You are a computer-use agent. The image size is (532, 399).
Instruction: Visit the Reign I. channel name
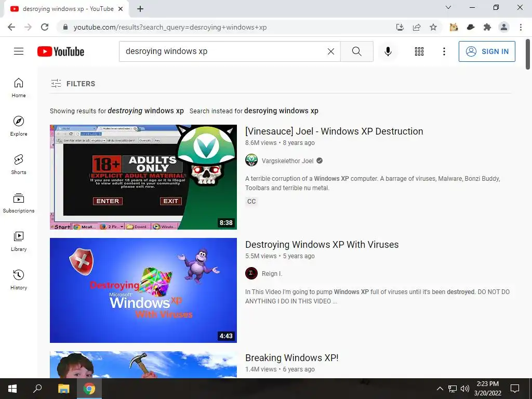[x=272, y=273]
